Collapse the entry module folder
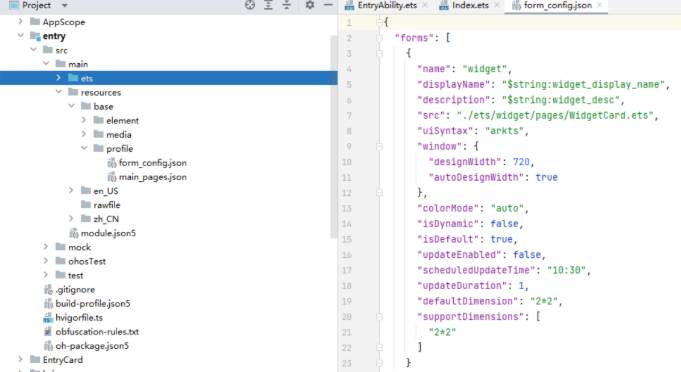This screenshot has width=681, height=372. [20, 36]
